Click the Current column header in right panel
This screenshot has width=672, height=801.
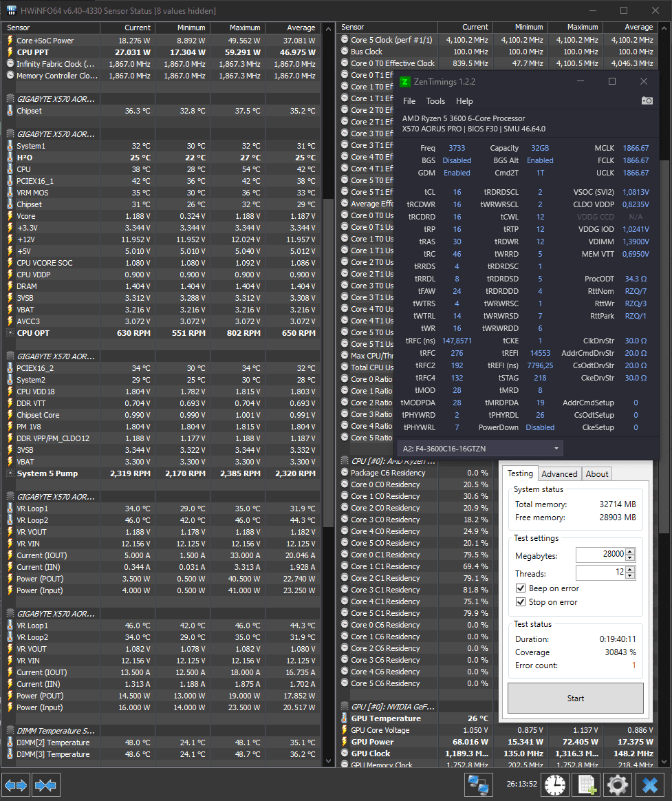coord(465,27)
